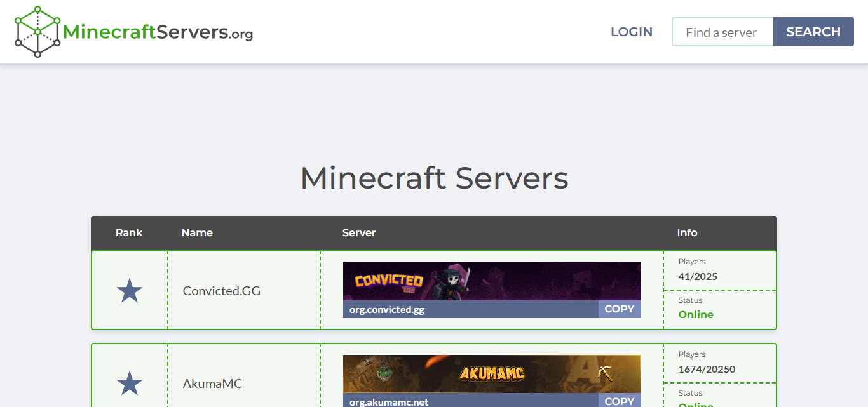
Task: Click the AkumaMC banner image
Action: (492, 374)
